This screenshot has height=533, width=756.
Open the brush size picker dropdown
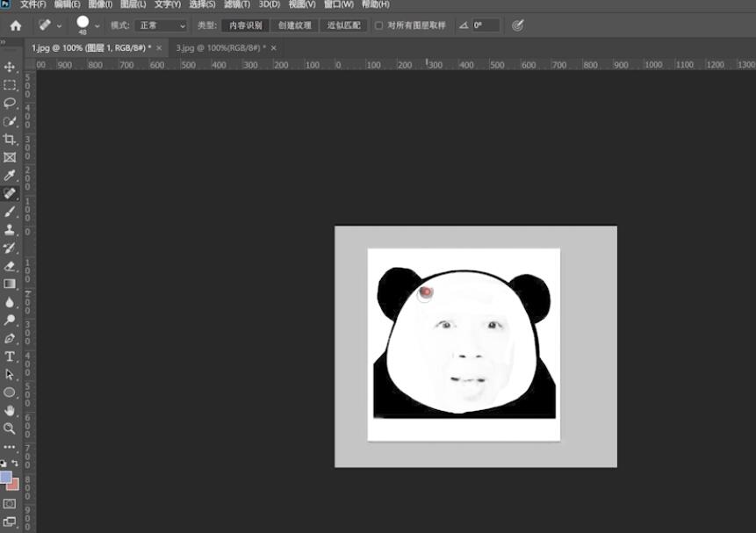coord(97,26)
